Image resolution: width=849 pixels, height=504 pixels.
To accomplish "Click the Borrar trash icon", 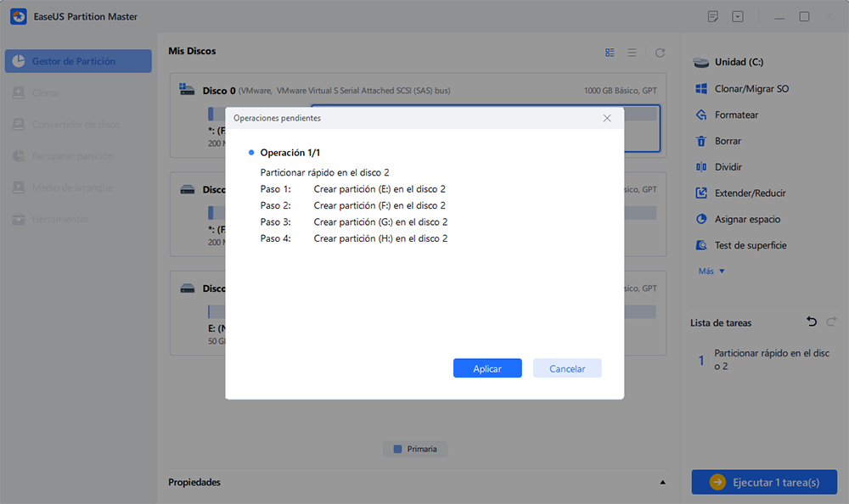I will [701, 141].
